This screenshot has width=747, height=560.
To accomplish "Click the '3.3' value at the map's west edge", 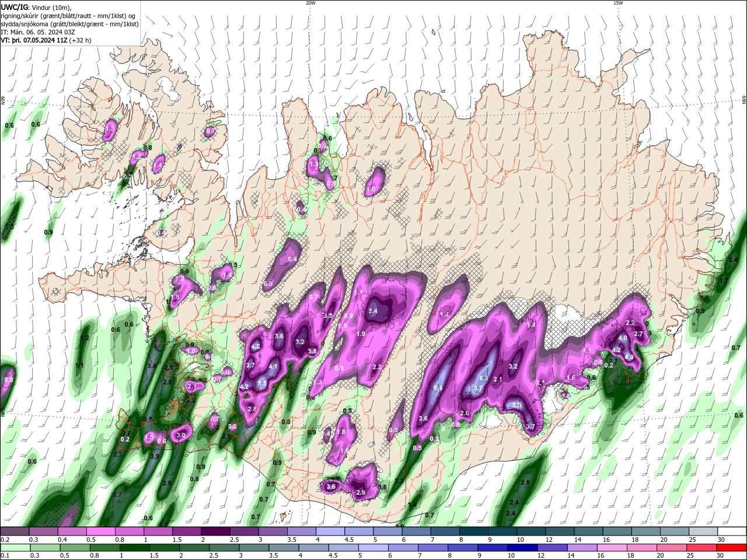I will [9, 227].
